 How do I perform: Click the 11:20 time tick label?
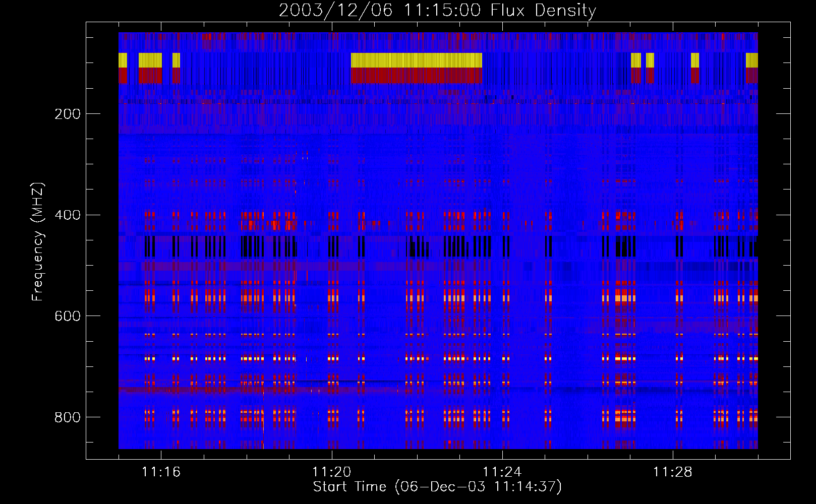(x=331, y=472)
